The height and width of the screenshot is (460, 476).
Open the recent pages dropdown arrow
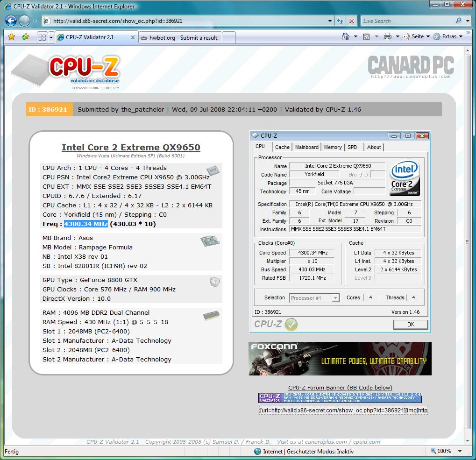tap(35, 21)
